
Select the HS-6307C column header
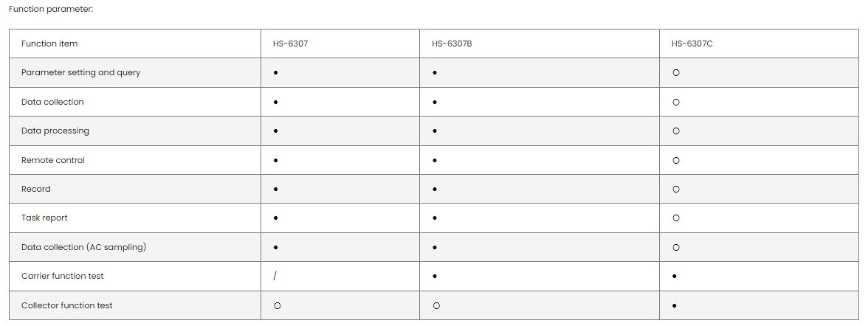click(x=692, y=44)
